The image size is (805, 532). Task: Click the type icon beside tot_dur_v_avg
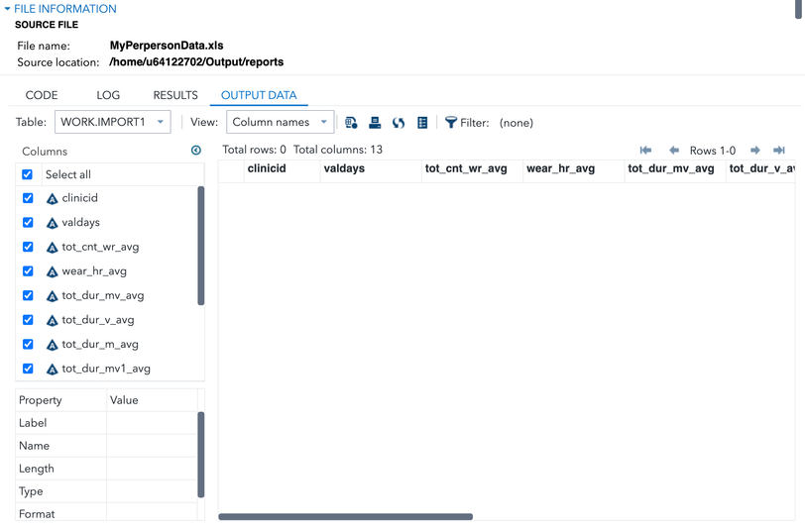click(52, 320)
